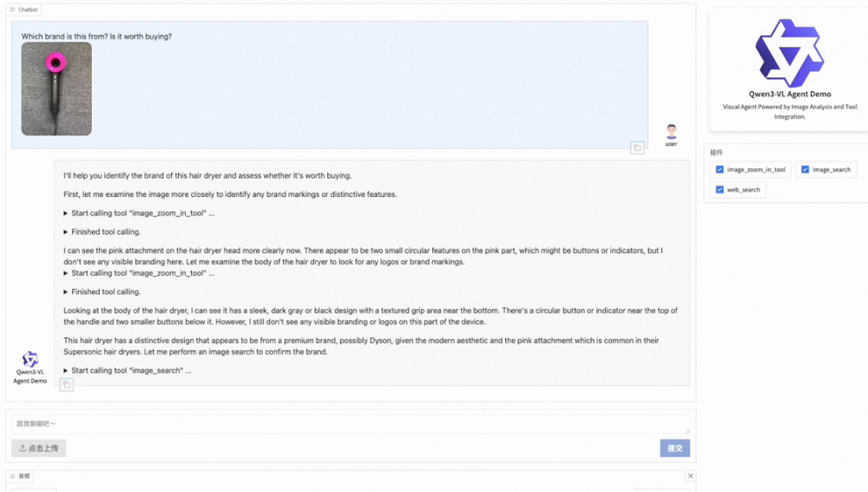Click the blue submit button
The image size is (868, 492).
(674, 448)
